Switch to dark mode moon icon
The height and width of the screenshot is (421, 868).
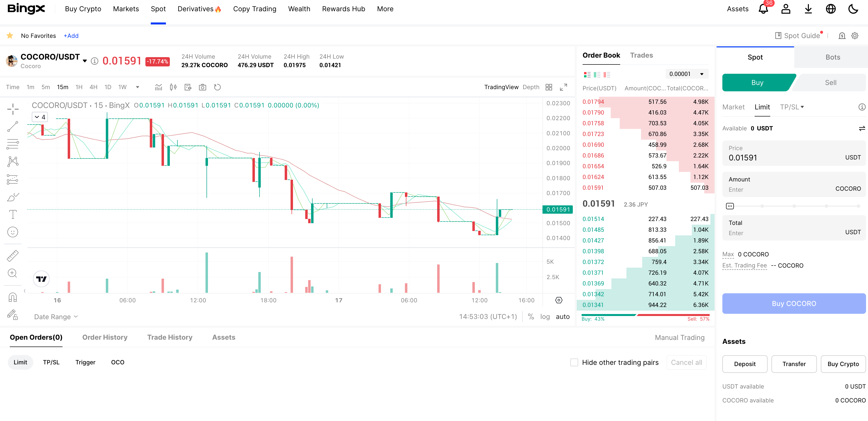[x=853, y=9]
